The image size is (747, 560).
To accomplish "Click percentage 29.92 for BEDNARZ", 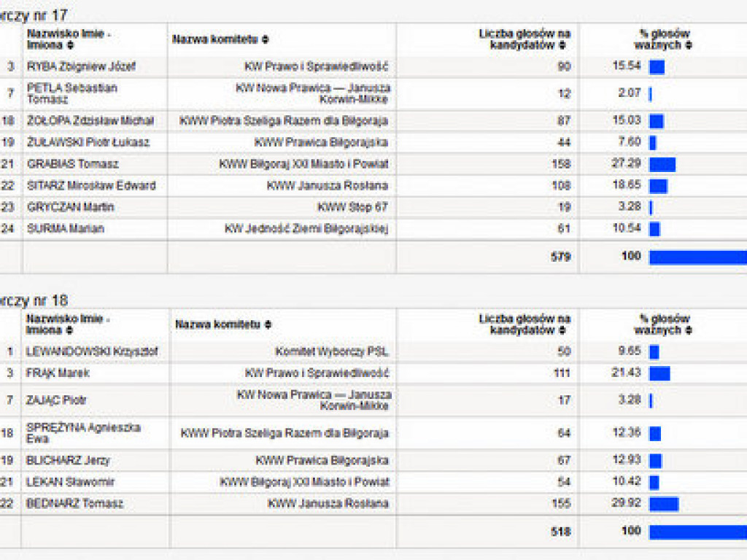I will click(x=626, y=503).
